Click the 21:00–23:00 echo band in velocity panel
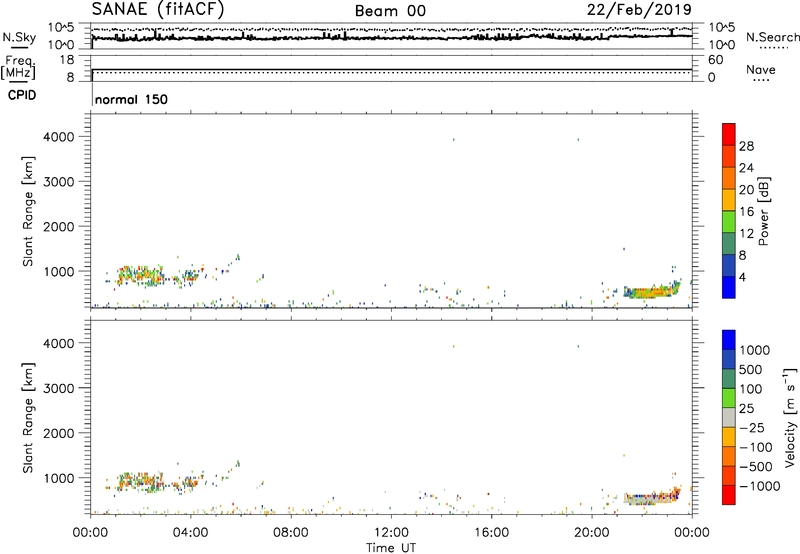The image size is (800, 554). click(x=651, y=498)
